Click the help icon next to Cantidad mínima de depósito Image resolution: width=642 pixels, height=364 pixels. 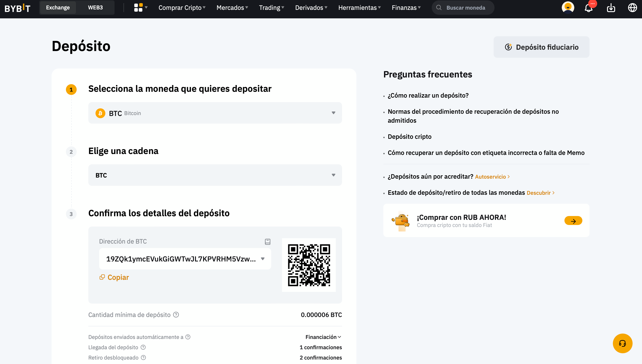pyautogui.click(x=176, y=315)
